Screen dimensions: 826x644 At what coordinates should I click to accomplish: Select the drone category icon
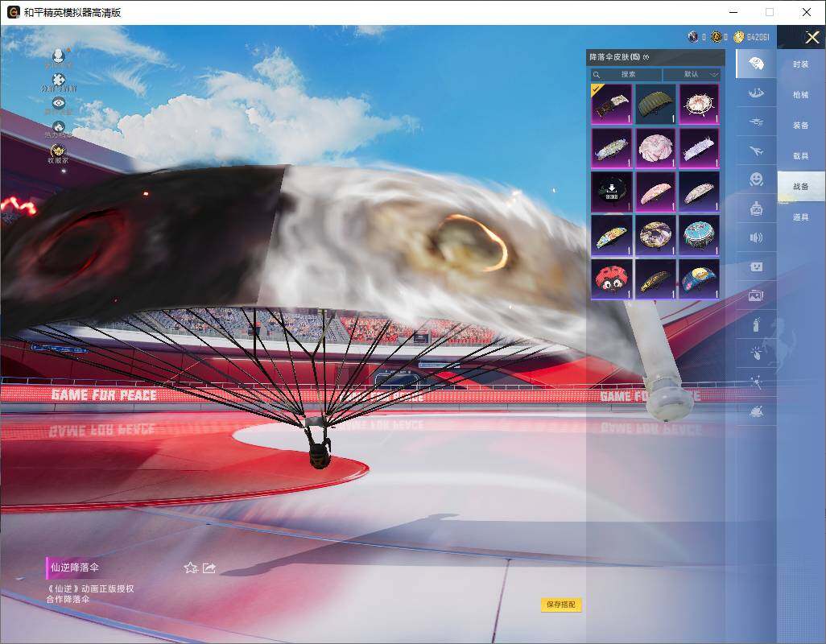pyautogui.click(x=756, y=122)
